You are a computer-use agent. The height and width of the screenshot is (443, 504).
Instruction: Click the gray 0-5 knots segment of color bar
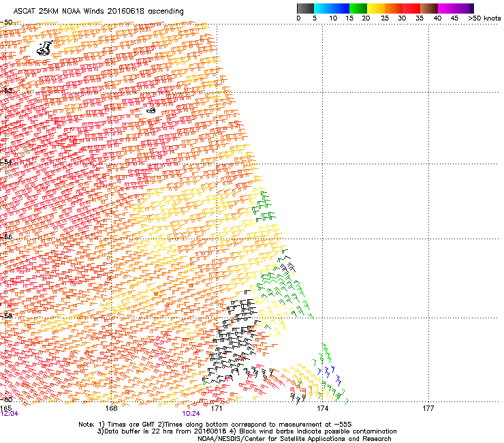305,8
